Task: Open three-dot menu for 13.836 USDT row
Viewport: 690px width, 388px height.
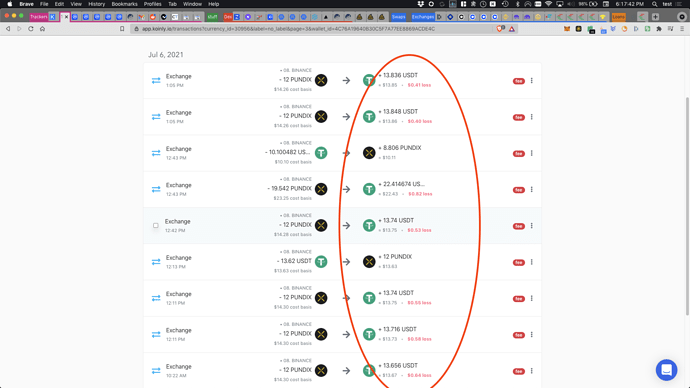Action: [532, 81]
